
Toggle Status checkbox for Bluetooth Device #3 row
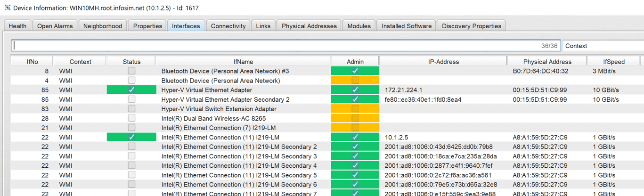(x=131, y=71)
